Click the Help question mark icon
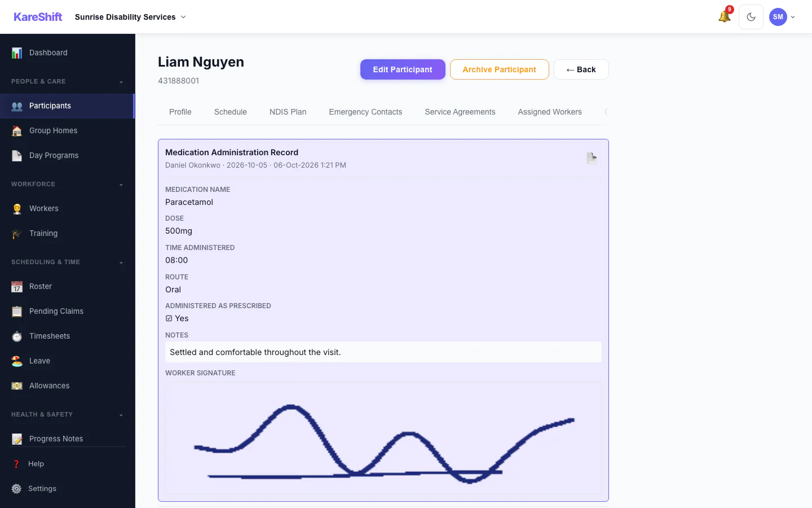812x508 pixels. (x=16, y=463)
